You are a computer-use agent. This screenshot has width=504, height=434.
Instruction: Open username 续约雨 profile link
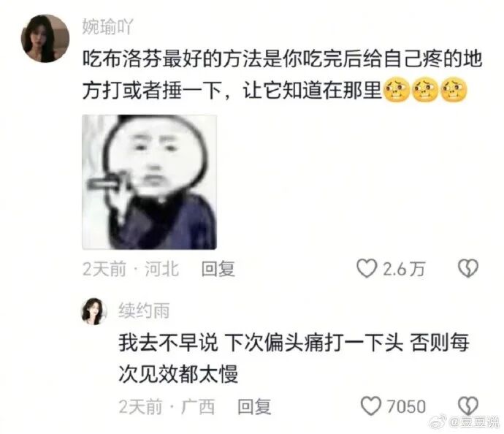144,311
